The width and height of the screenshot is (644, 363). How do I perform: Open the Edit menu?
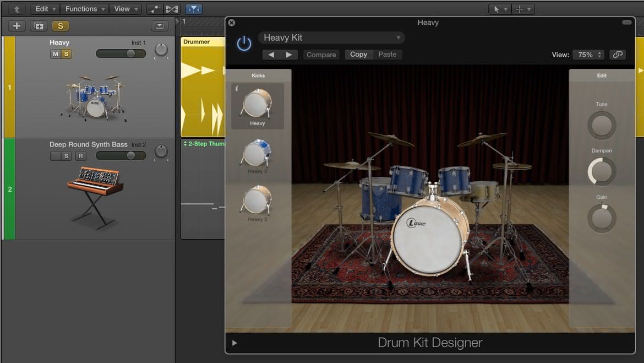pyautogui.click(x=45, y=9)
